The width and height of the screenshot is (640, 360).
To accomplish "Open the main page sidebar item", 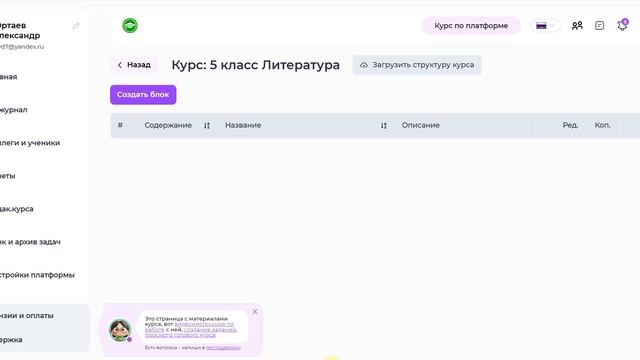I will pyautogui.click(x=9, y=77).
